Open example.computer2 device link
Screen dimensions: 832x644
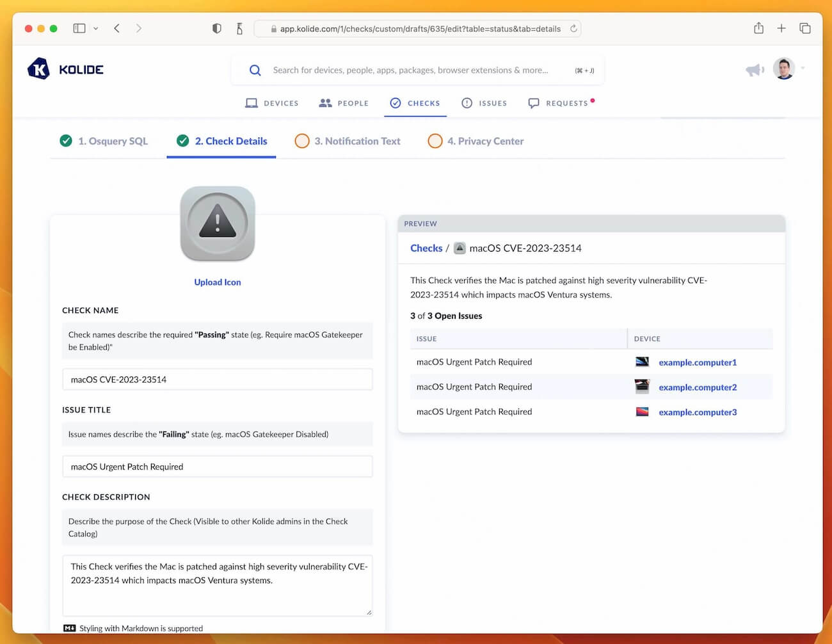pyautogui.click(x=698, y=387)
